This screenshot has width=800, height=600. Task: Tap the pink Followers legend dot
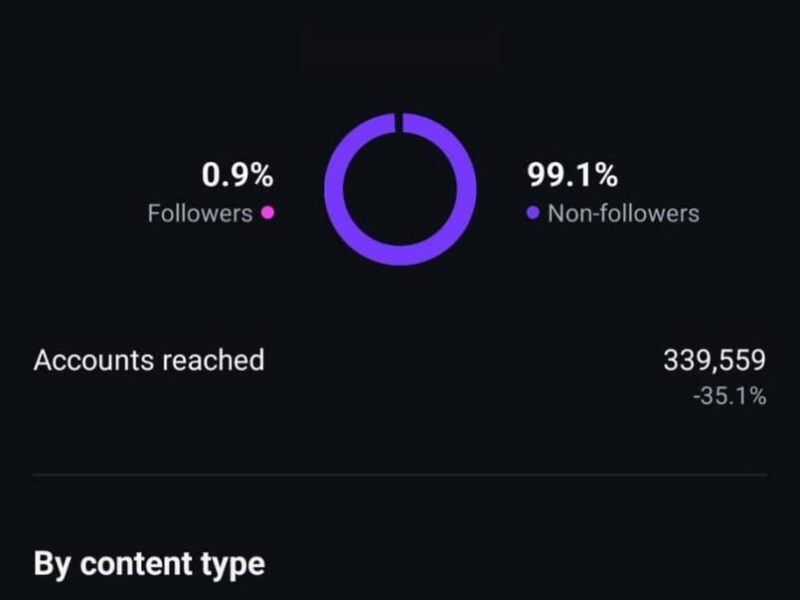tap(267, 213)
